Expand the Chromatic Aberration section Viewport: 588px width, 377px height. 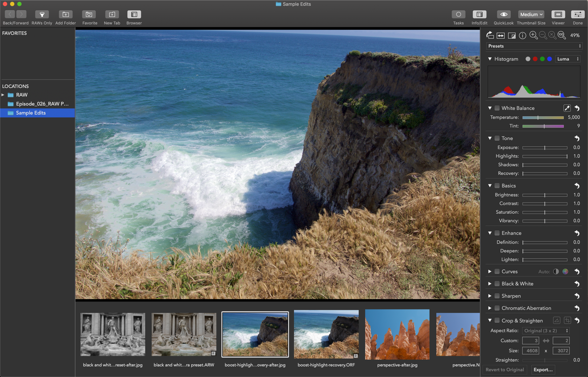[x=490, y=308]
